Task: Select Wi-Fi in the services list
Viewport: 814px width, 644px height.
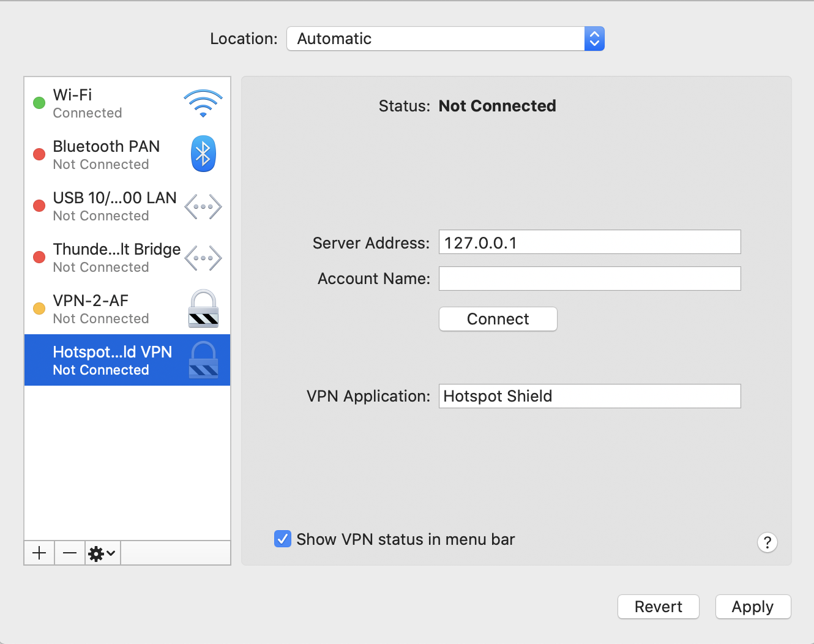Action: tap(127, 103)
